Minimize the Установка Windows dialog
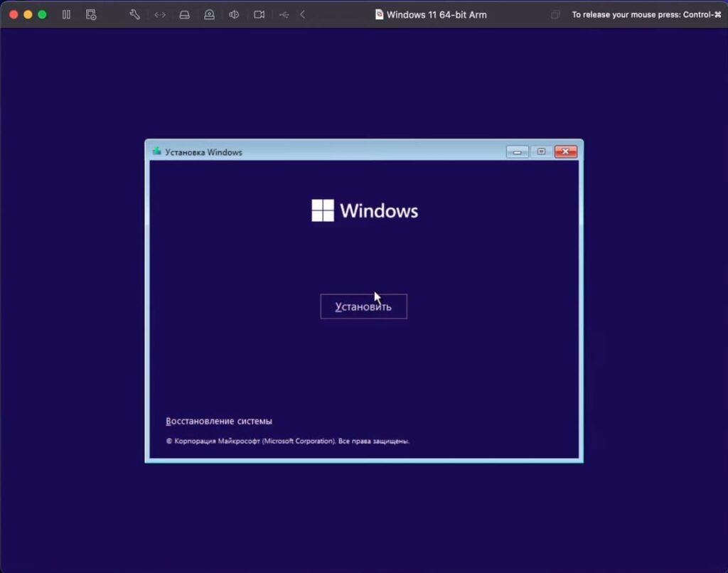The height and width of the screenshot is (573, 728). pos(517,151)
